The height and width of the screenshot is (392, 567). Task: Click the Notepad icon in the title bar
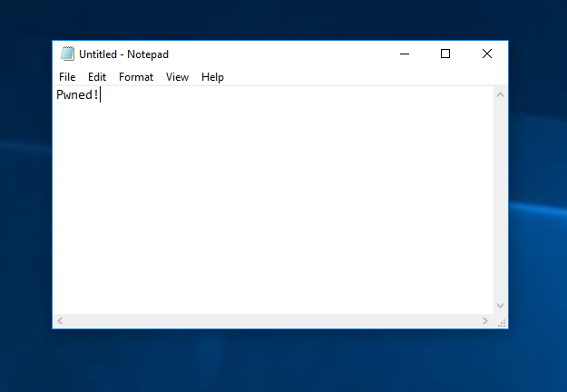pyautogui.click(x=67, y=54)
